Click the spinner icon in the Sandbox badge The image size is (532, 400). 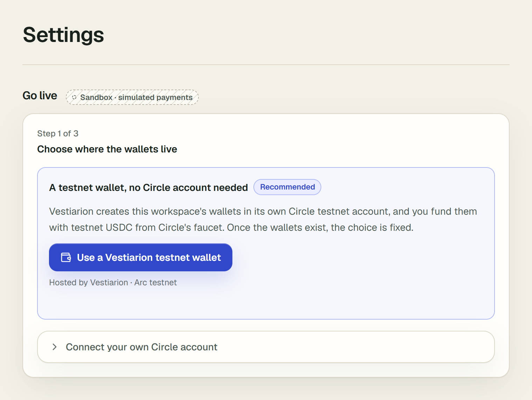[74, 97]
